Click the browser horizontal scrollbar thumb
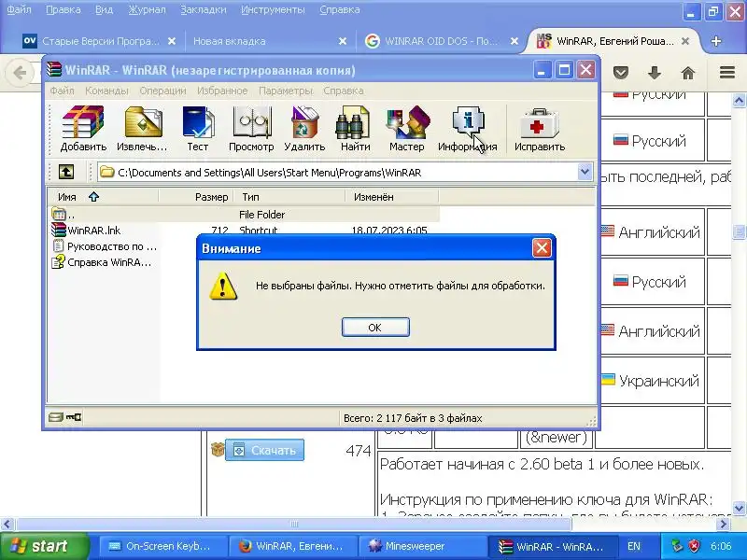 point(293,525)
